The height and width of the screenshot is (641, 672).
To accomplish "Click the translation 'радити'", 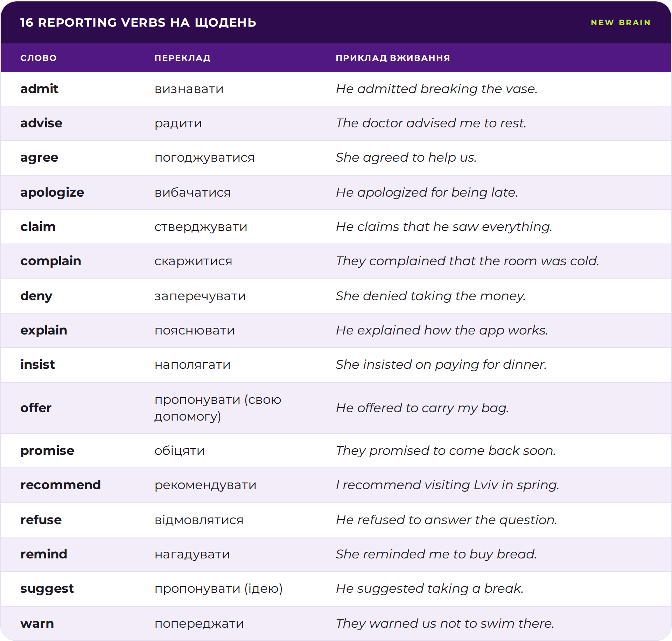I will coord(178,124).
